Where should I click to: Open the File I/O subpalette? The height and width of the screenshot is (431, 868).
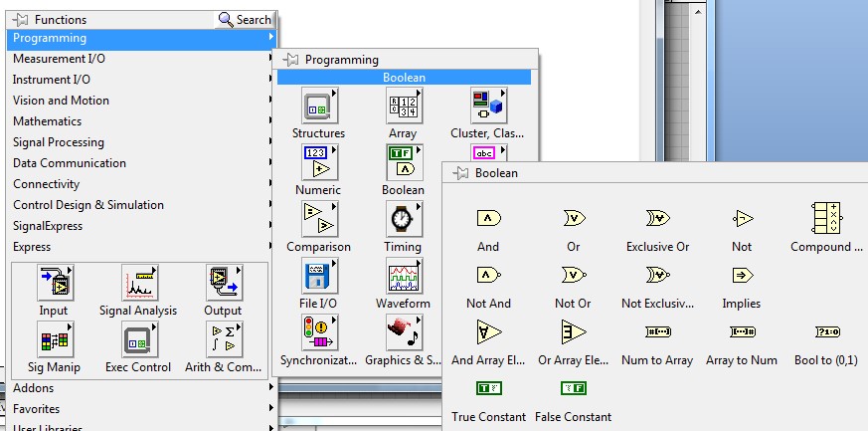tap(319, 276)
